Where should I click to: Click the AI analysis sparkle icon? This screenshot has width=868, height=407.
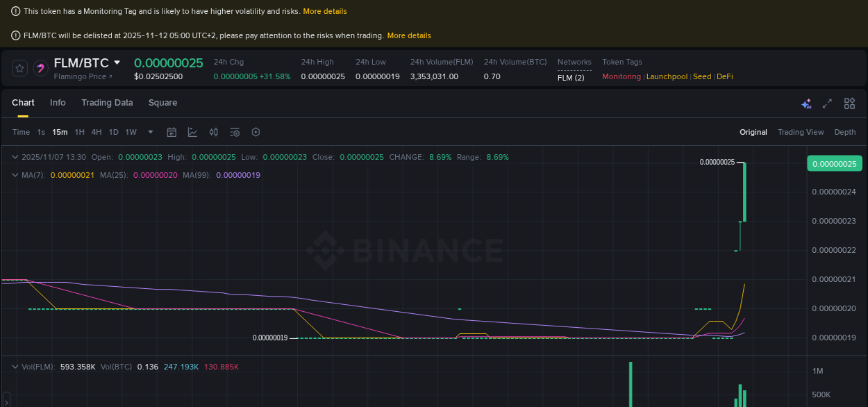pyautogui.click(x=806, y=103)
